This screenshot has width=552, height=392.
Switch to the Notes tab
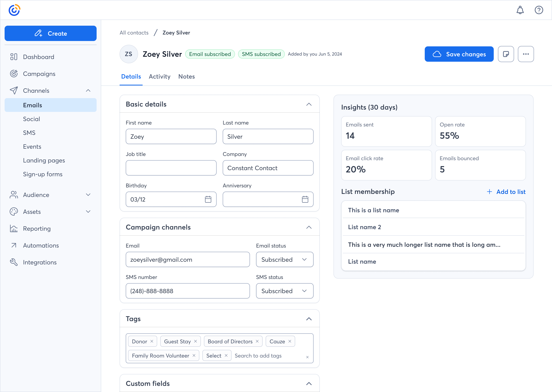point(186,76)
